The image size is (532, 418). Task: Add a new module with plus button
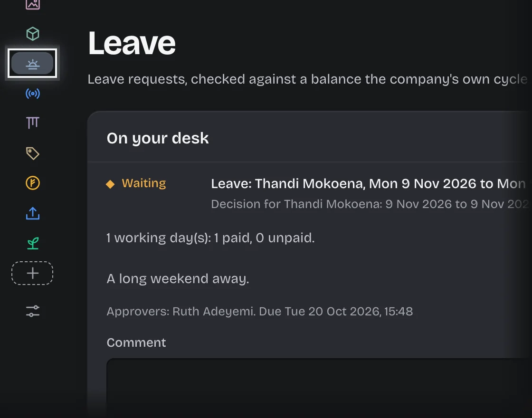[x=32, y=273]
